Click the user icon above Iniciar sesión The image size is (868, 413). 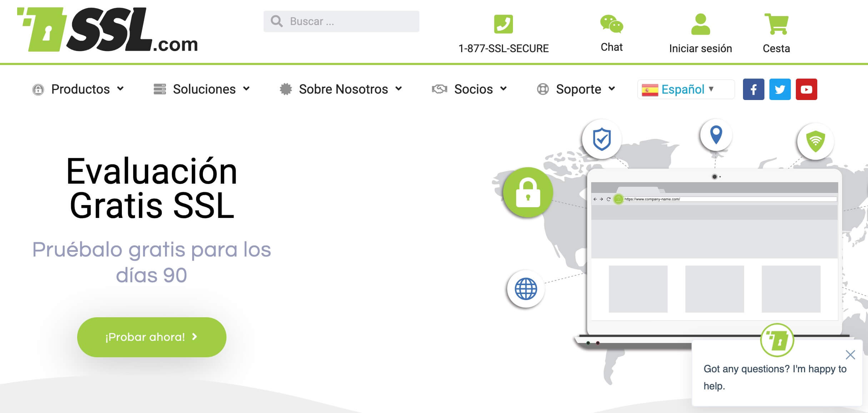point(700,24)
